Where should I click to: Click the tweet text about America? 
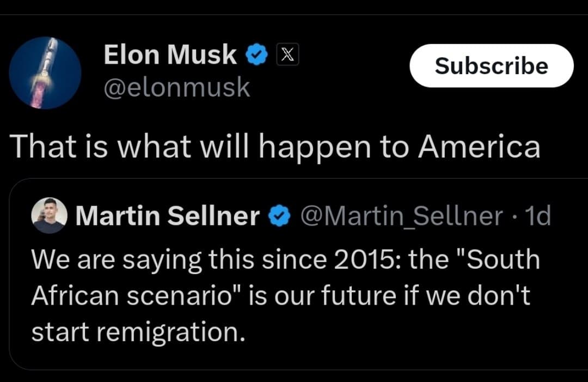[x=275, y=145]
